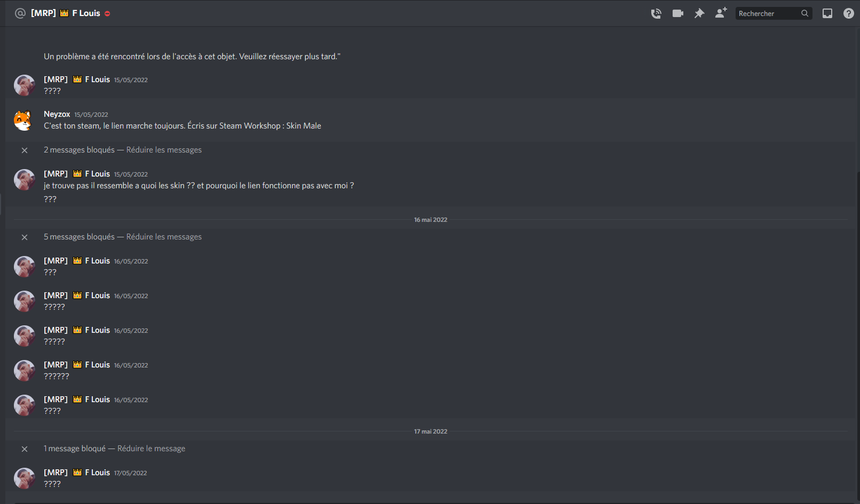Click "Réduire les messages" under 2 messages bloqués
Image resolution: width=860 pixels, height=504 pixels.
click(164, 150)
